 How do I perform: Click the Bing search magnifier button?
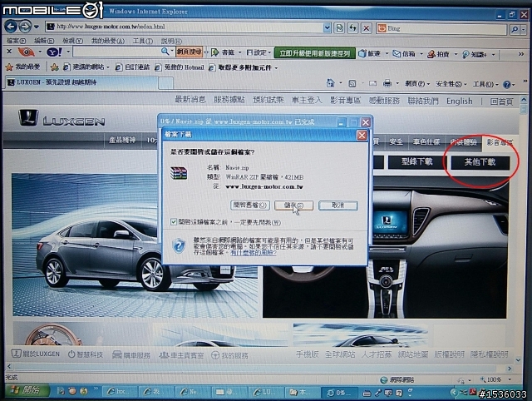coord(515,30)
